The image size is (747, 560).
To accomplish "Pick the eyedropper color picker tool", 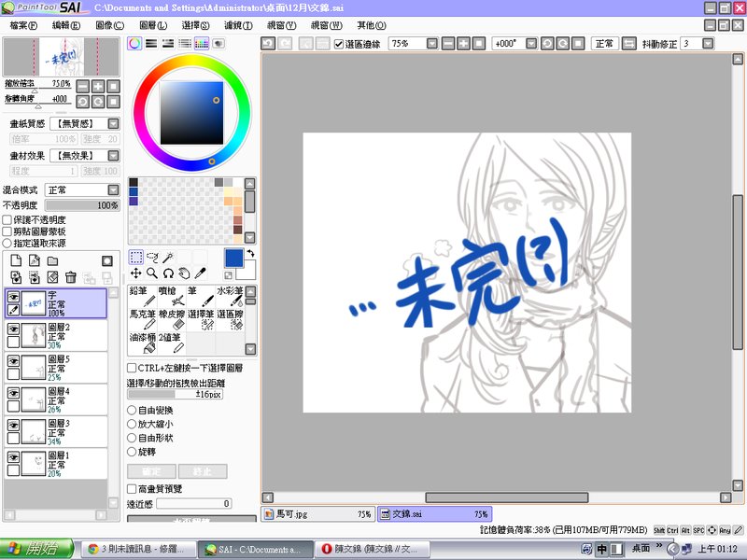I will tap(200, 273).
